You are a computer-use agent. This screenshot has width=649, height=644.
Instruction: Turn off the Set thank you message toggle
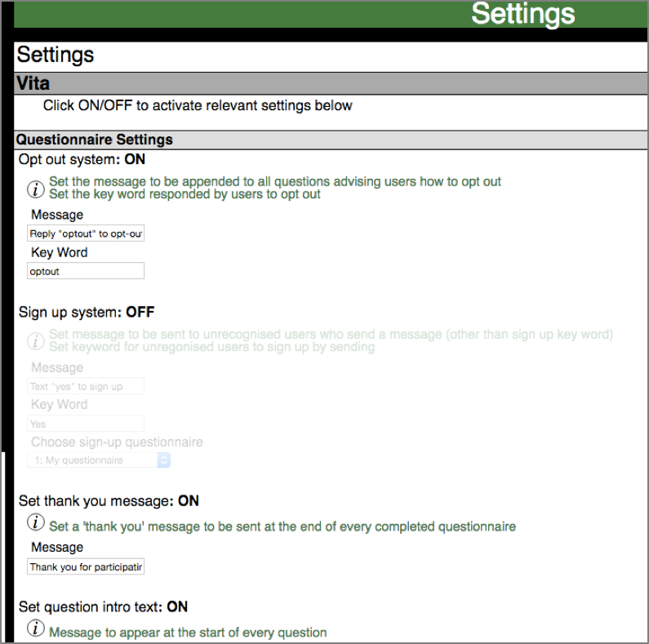pyautogui.click(x=188, y=500)
